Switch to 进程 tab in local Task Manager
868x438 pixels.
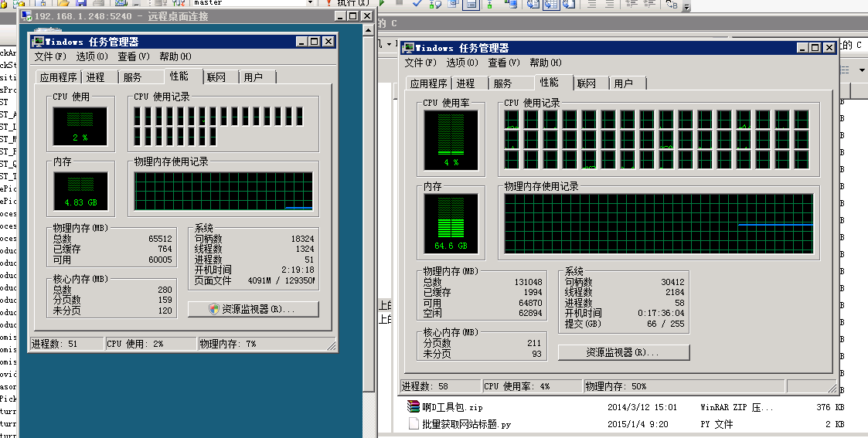tap(469, 83)
